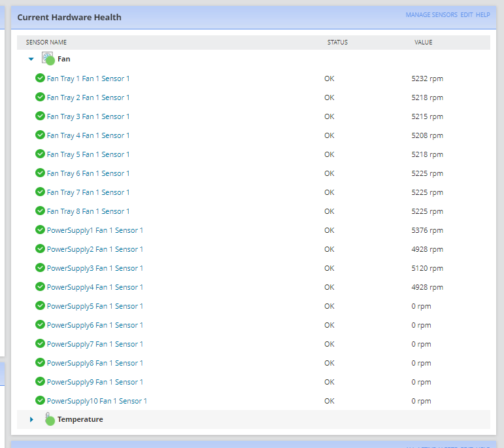Click green check icon beside PowerSupply4

[x=40, y=286]
